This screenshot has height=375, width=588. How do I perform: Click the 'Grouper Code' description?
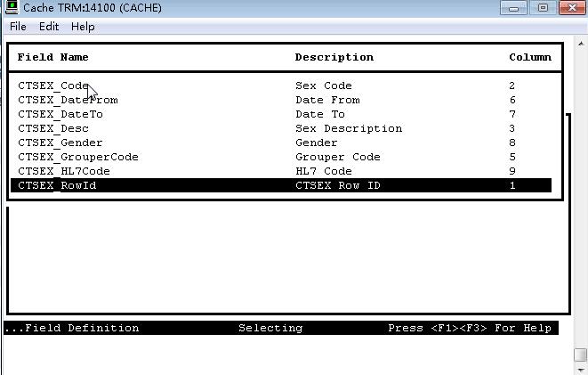point(338,157)
